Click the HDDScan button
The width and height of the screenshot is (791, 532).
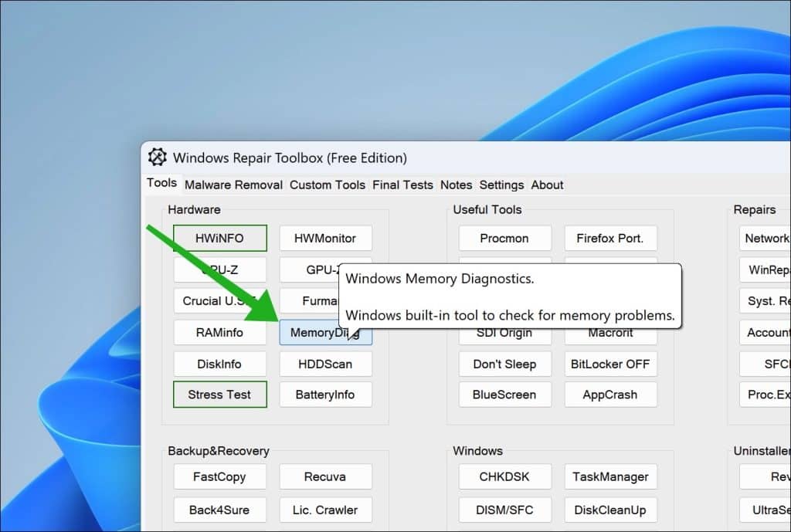pos(325,364)
